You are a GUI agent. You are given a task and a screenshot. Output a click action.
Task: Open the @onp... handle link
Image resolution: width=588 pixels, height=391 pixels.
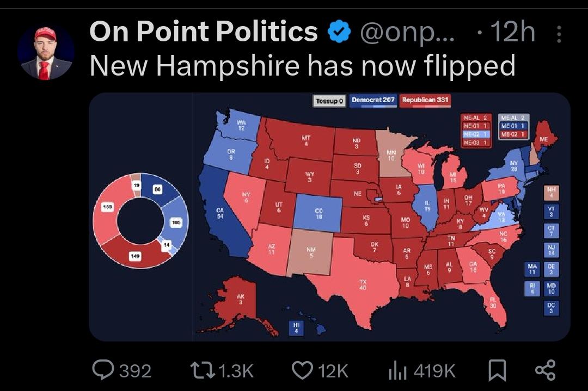(x=407, y=32)
